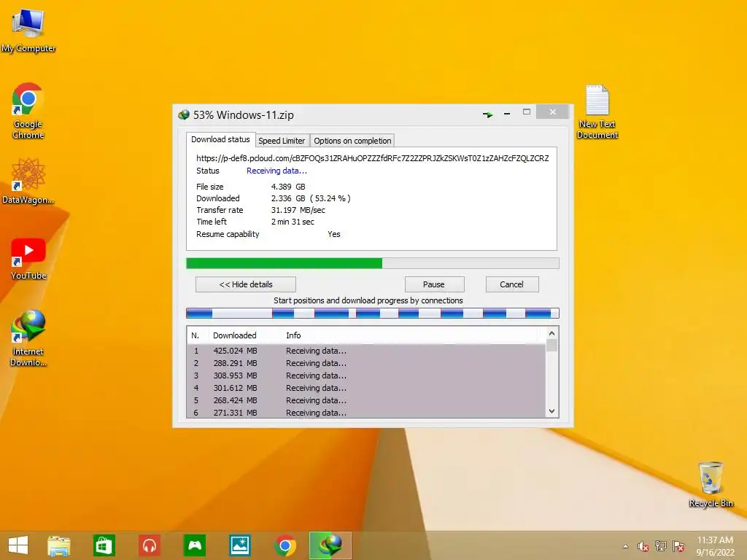
Task: Select connection row 1 with 425.024 MB
Action: click(x=366, y=351)
